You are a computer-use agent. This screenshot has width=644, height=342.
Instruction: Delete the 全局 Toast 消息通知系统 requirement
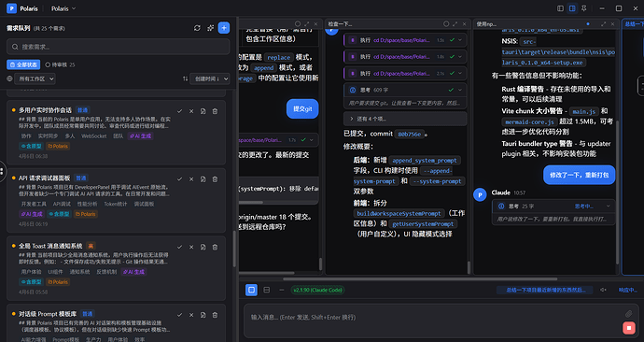click(215, 247)
